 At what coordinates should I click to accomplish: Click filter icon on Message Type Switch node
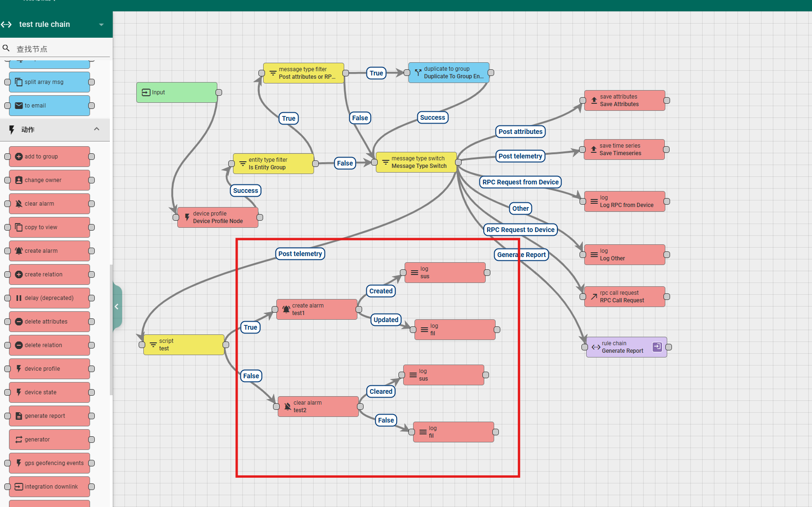click(x=385, y=162)
